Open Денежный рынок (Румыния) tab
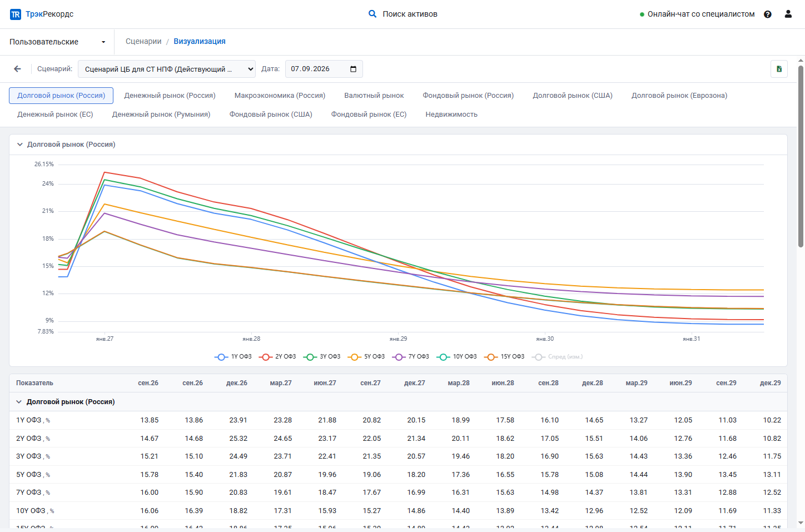 (161, 115)
